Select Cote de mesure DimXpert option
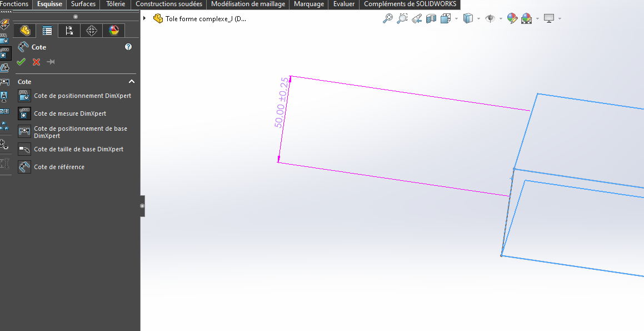This screenshot has height=331, width=644. [69, 113]
